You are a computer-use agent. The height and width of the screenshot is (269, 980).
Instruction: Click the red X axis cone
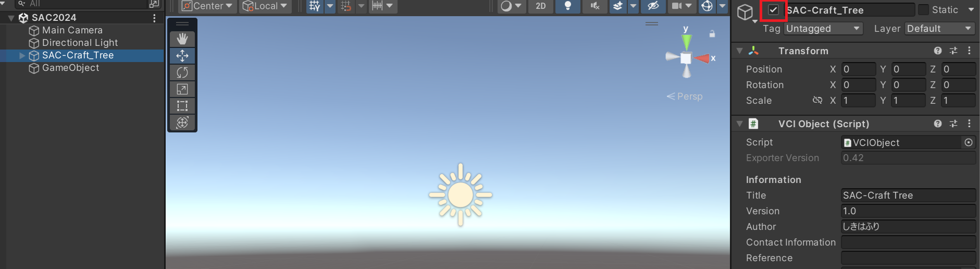(702, 58)
